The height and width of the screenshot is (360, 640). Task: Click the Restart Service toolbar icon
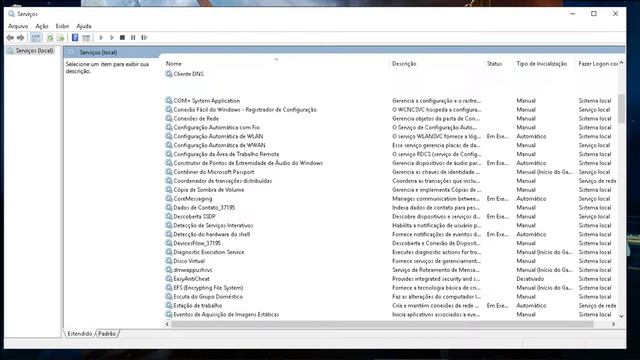pyautogui.click(x=144, y=38)
